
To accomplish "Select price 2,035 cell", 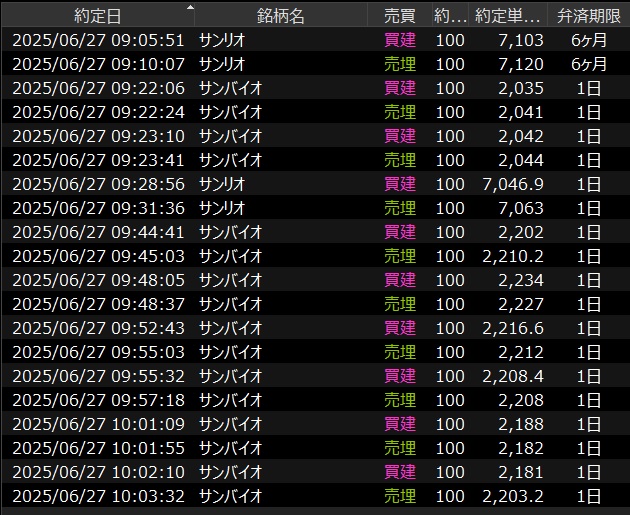I will (521, 88).
